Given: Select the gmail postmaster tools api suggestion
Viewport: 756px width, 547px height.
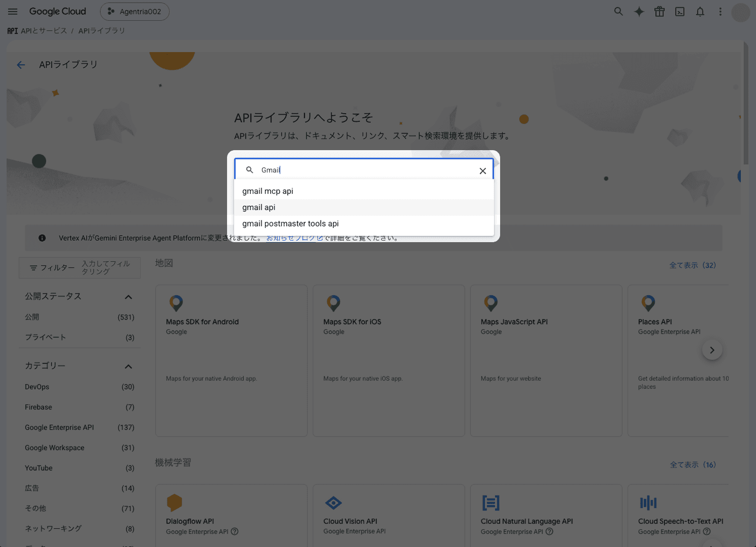Looking at the screenshot, I should (x=364, y=223).
